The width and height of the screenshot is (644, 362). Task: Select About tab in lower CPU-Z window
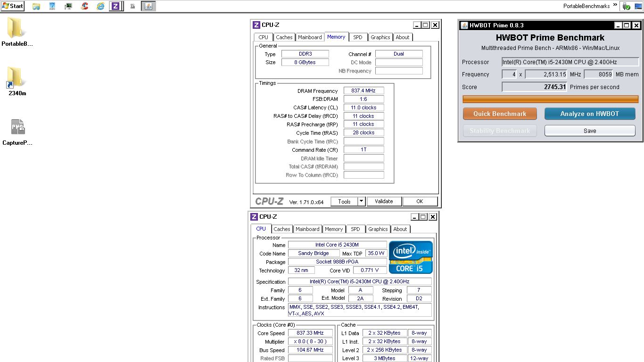pos(400,229)
